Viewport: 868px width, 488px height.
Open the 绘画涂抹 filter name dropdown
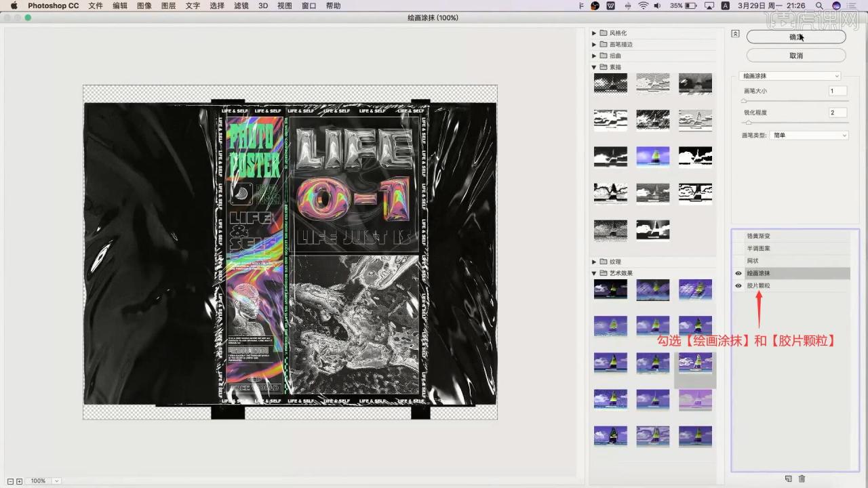click(x=790, y=76)
